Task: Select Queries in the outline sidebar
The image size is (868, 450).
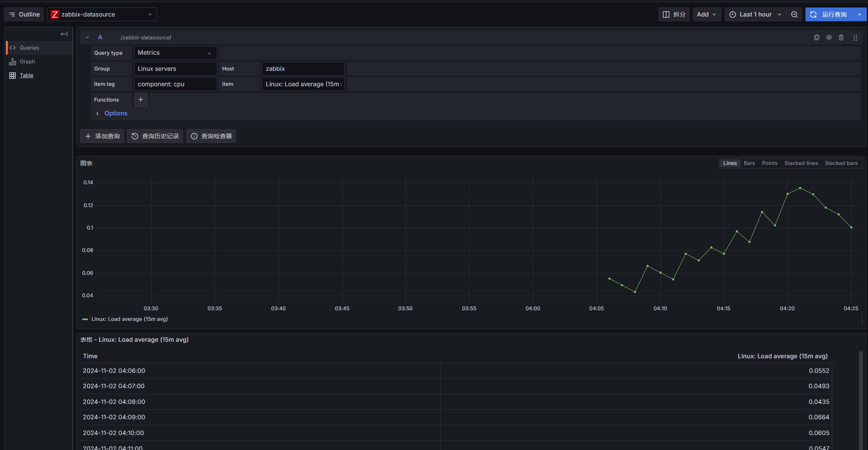Action: pos(39,48)
